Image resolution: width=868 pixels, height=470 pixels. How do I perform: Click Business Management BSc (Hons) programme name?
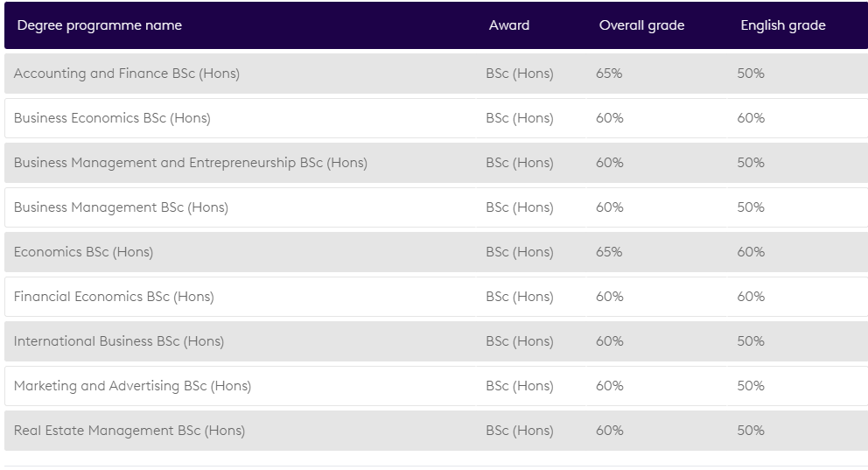pos(121,207)
